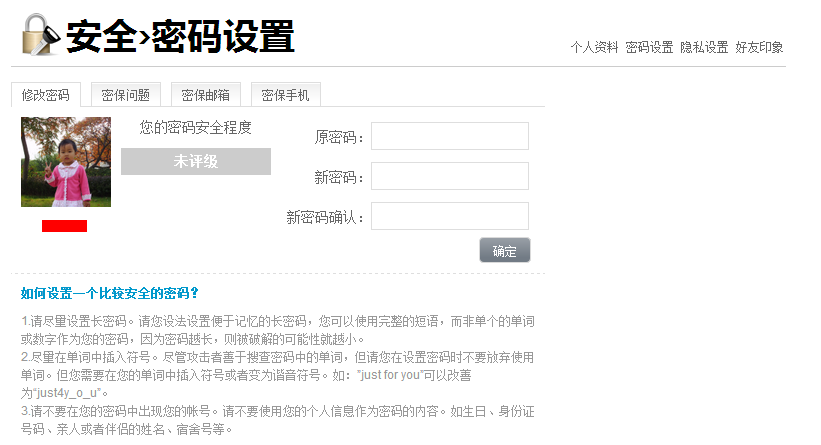Screen dimensions: 821x445
Task: Open the 个人资料 link
Action: coord(594,48)
